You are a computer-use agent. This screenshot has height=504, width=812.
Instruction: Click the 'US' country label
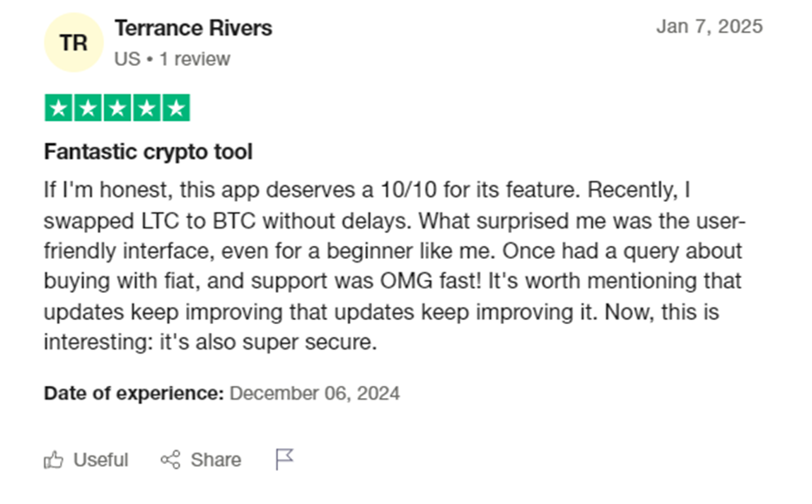coord(128,59)
